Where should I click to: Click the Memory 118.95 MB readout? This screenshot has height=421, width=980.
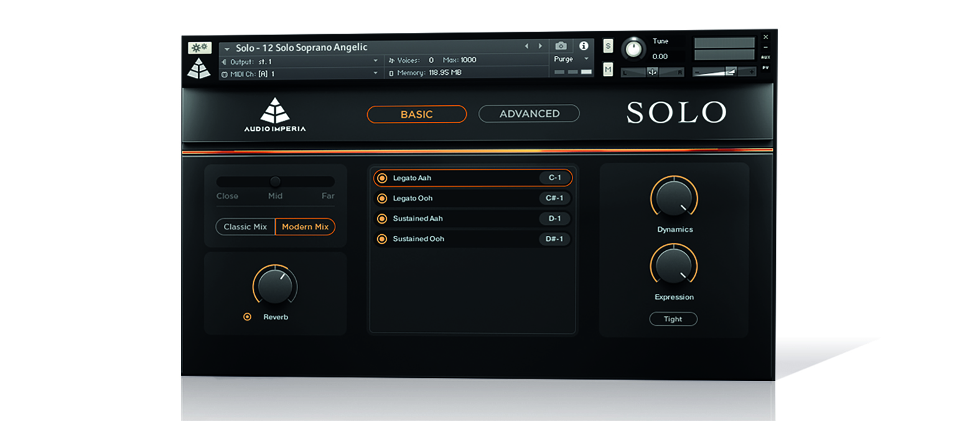point(425,73)
